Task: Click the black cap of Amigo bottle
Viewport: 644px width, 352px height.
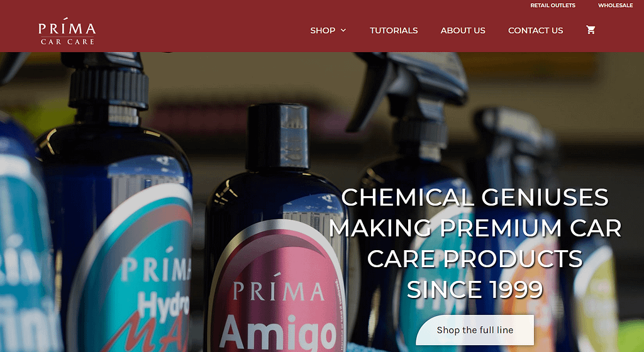Action: point(277,136)
